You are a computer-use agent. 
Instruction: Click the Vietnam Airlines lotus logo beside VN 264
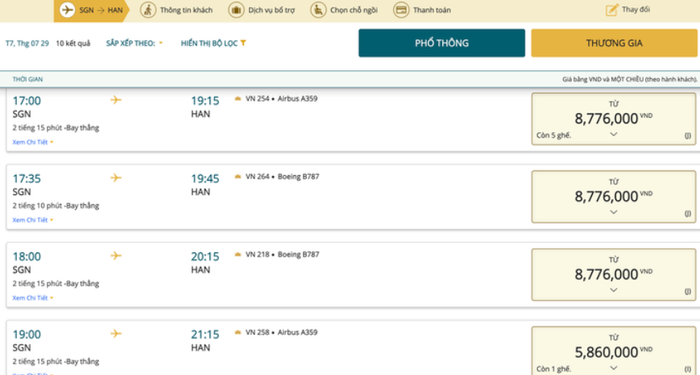(x=238, y=177)
